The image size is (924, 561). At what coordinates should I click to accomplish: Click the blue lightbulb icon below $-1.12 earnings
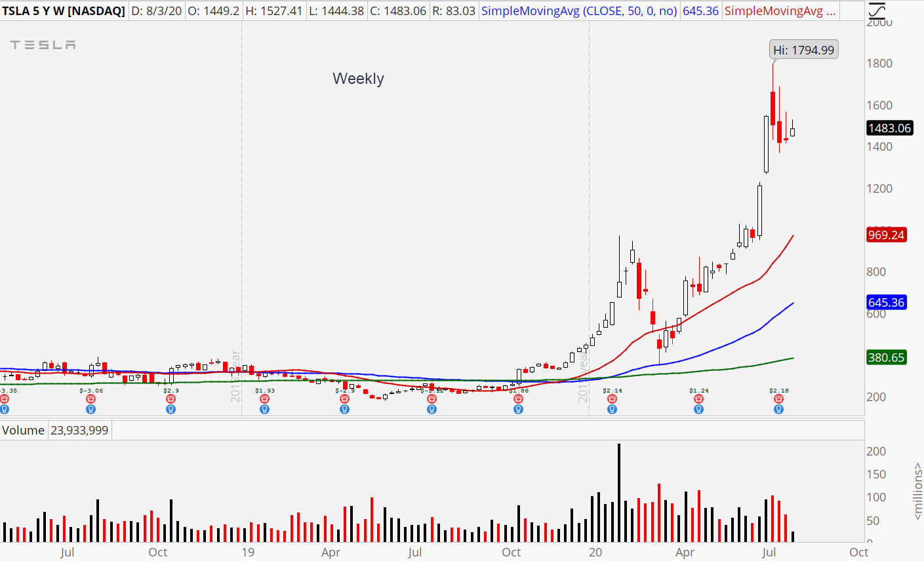(432, 410)
